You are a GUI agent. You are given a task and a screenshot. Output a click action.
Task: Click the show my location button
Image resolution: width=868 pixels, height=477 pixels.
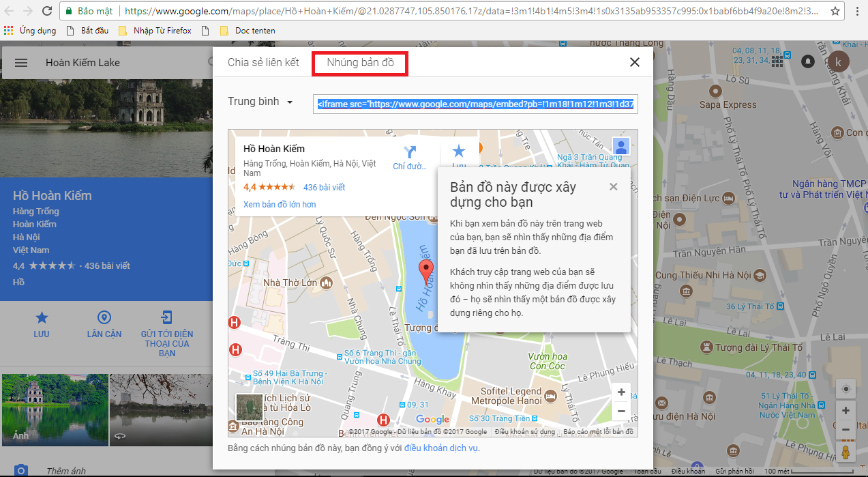click(x=845, y=388)
